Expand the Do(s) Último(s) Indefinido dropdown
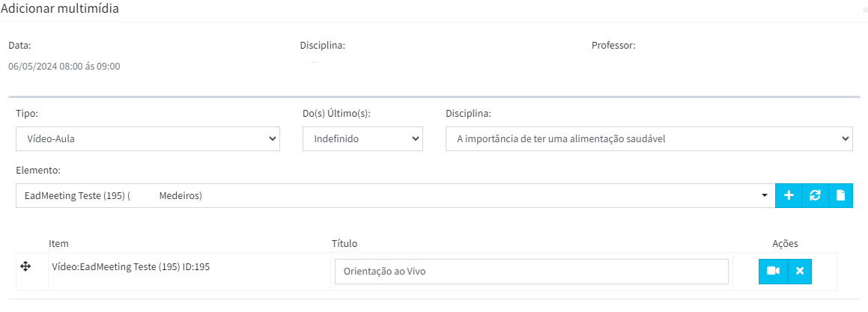Image resolution: width=868 pixels, height=312 pixels. tap(362, 139)
